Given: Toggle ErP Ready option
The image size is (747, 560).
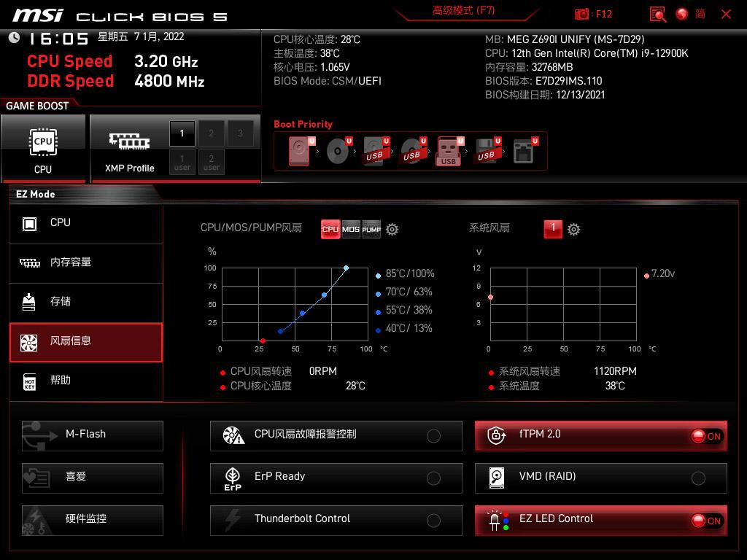Looking at the screenshot, I should (x=336, y=478).
